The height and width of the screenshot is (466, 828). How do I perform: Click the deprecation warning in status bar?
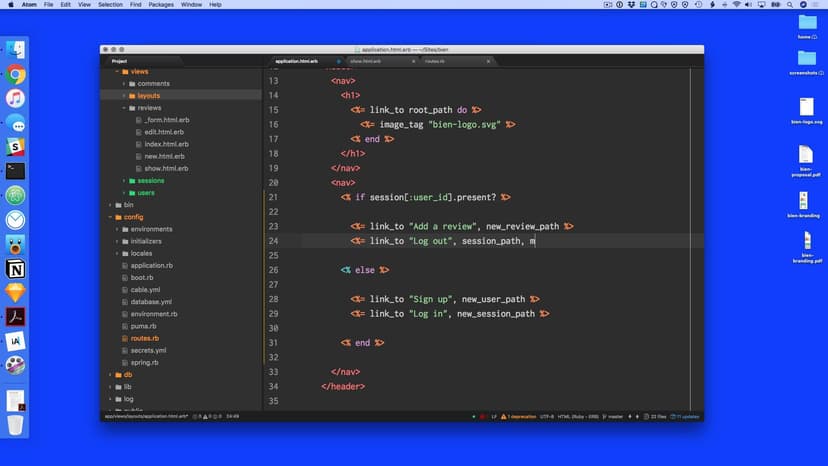point(518,416)
